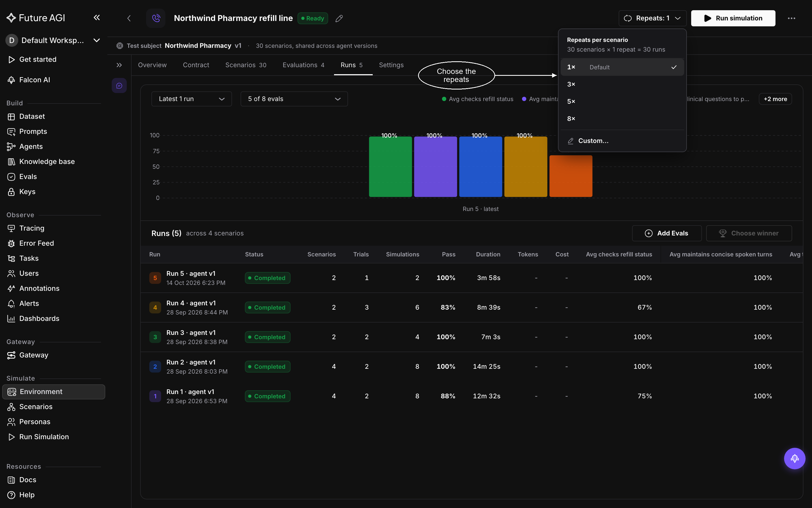Switch to the Evaluations tab
Screen dimensions: 812x508
pyautogui.click(x=303, y=65)
